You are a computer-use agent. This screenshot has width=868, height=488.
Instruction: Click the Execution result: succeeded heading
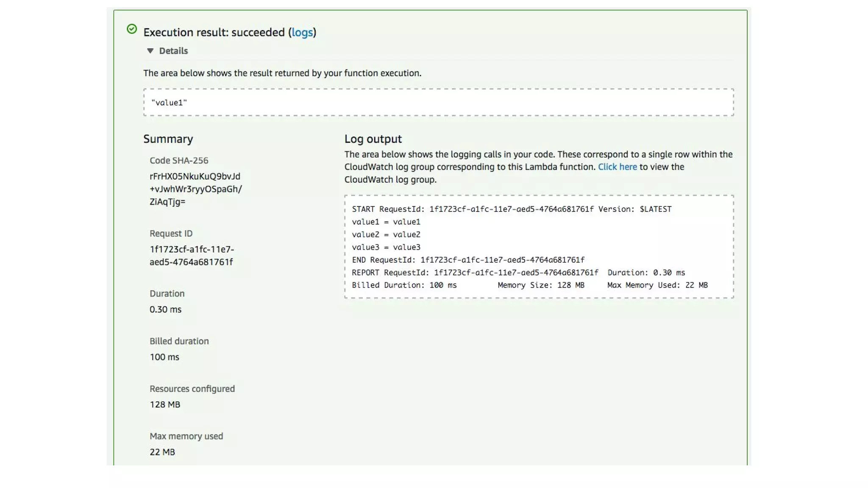point(230,32)
